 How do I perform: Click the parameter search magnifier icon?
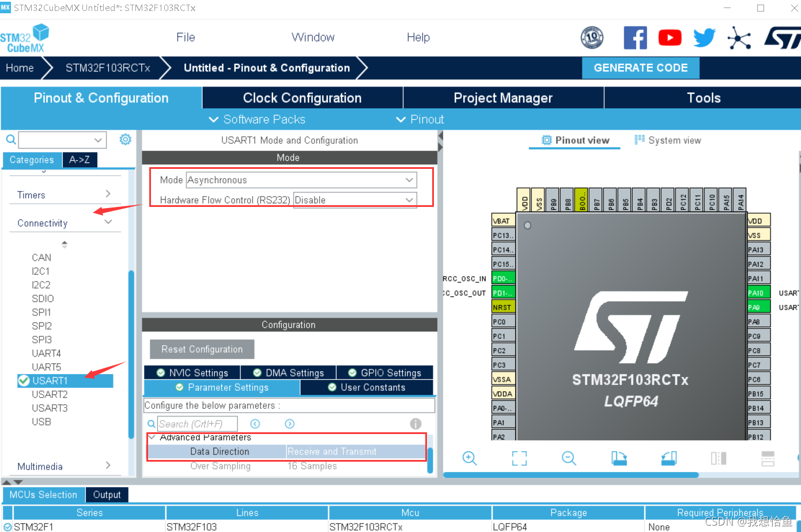tap(151, 424)
